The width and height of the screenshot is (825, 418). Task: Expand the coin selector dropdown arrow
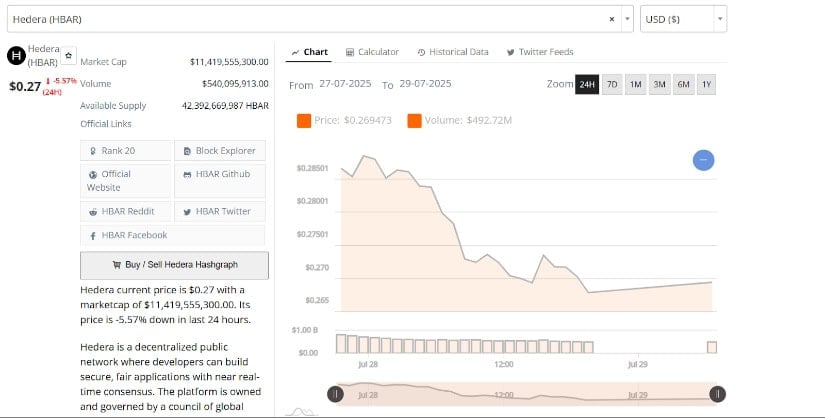point(627,19)
